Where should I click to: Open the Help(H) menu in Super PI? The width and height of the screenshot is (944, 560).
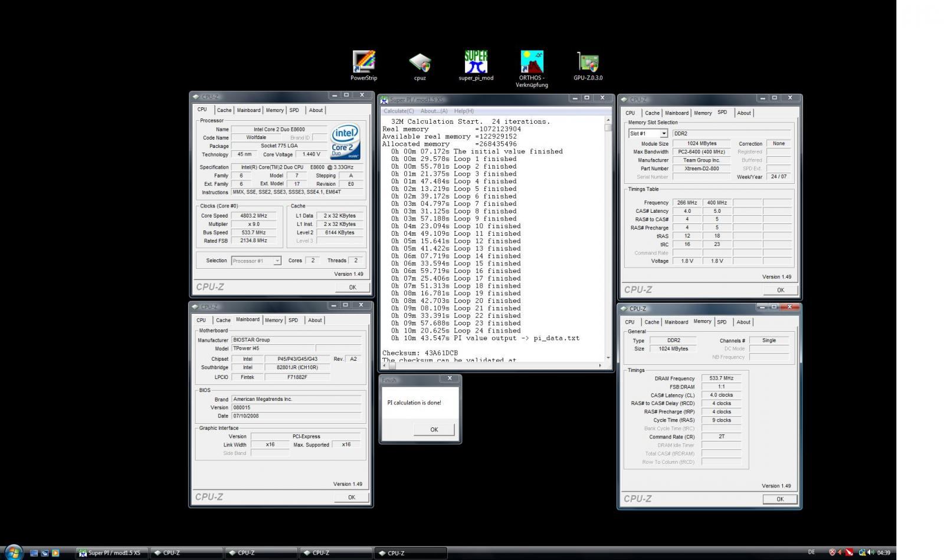(464, 111)
